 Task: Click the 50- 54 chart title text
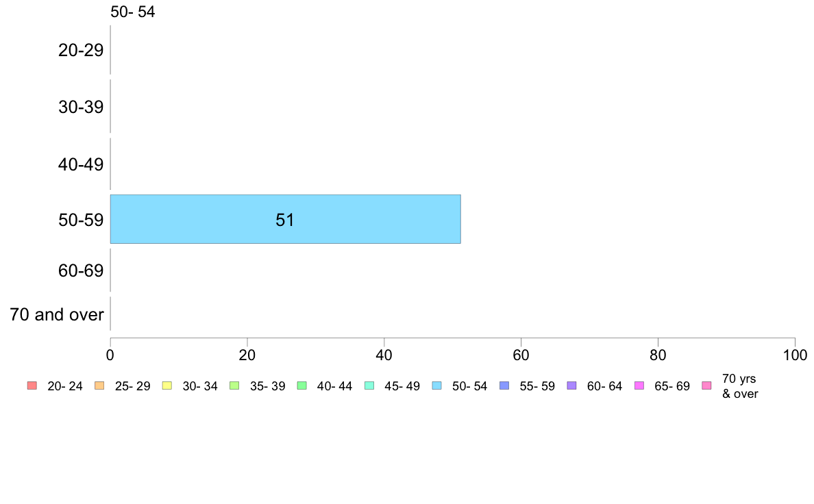point(133,12)
